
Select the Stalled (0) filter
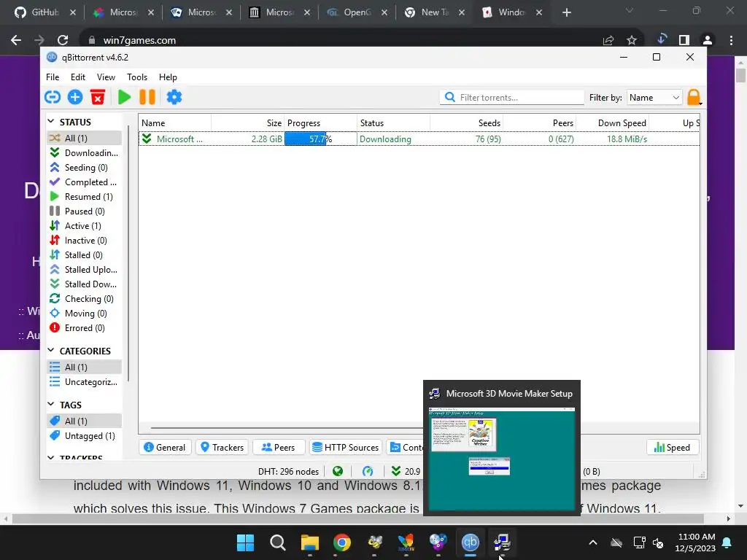85,255
